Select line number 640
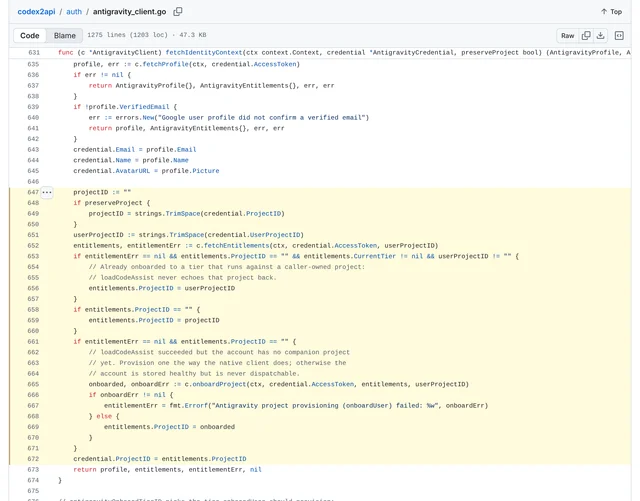Image resolution: width=640 pixels, height=501 pixels. 33,118
